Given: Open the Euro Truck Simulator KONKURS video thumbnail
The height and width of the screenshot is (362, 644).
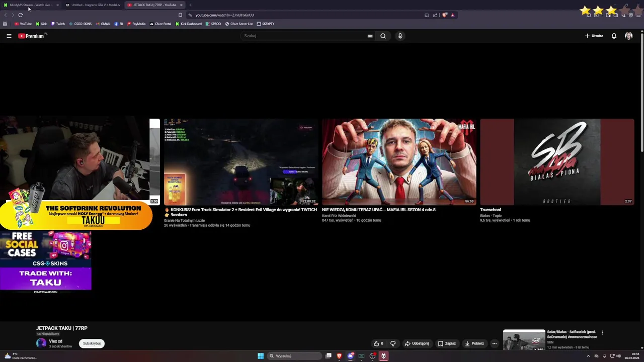Looking at the screenshot, I should pos(241,162).
